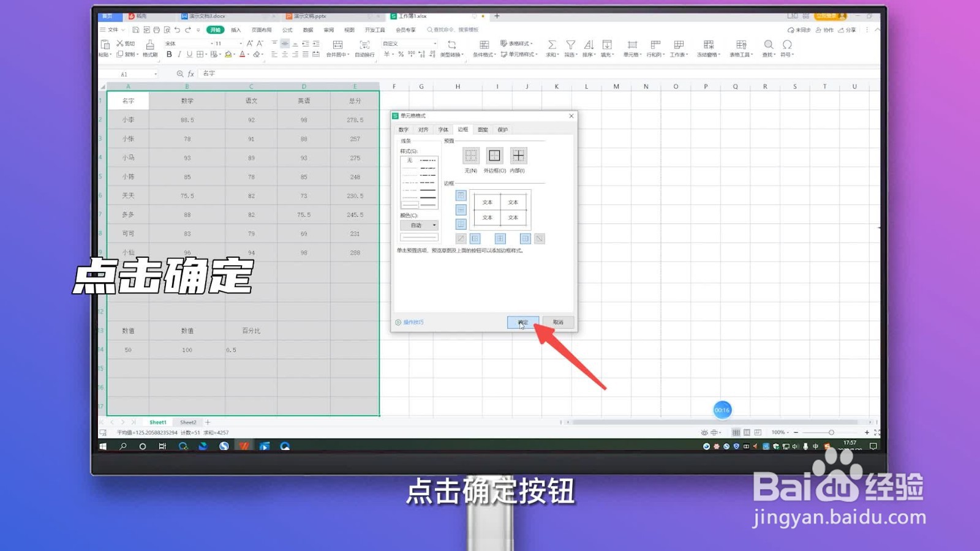The width and height of the screenshot is (980, 551).
Task: Click the border preview box with 文本
Action: (500, 210)
